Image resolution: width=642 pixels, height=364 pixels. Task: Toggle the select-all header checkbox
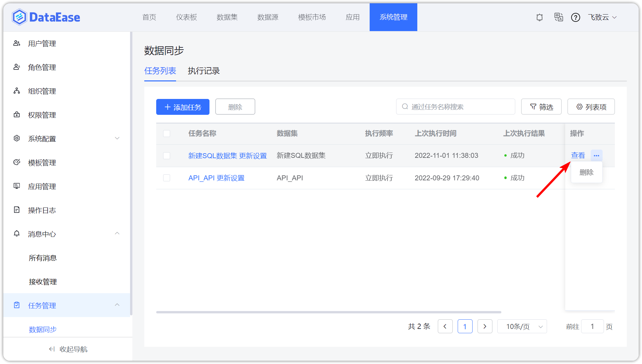point(167,133)
